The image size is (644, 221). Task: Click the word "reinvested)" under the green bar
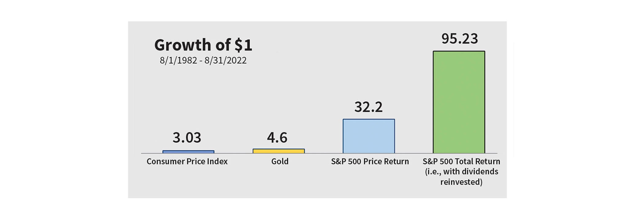(x=461, y=182)
